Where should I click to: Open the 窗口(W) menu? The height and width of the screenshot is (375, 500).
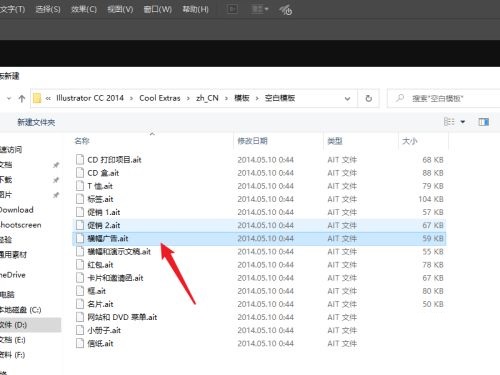(x=158, y=9)
